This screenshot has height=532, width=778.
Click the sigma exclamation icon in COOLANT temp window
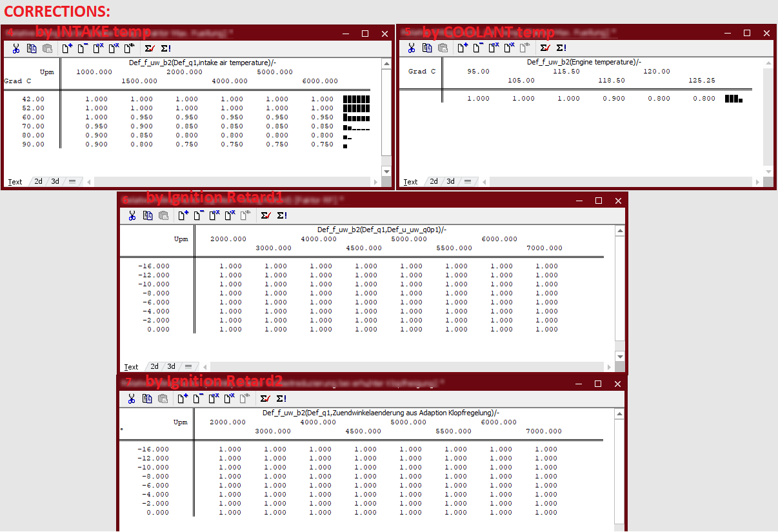pos(561,48)
